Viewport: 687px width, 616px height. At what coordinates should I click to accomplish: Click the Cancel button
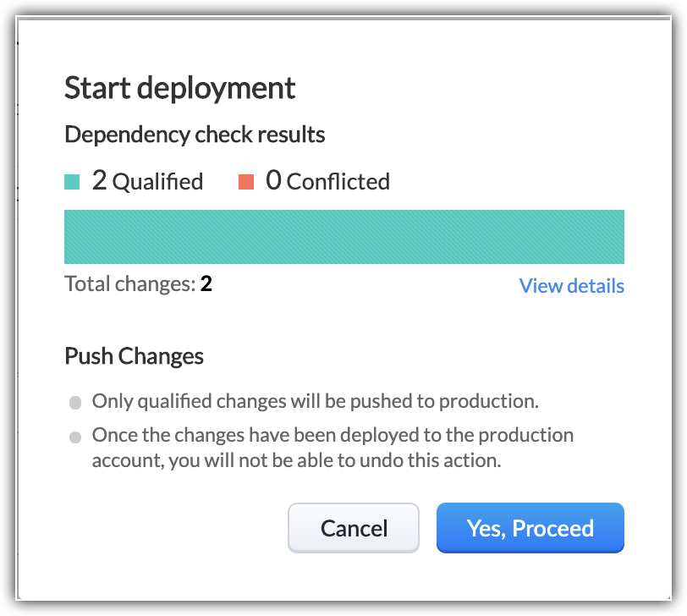point(354,529)
